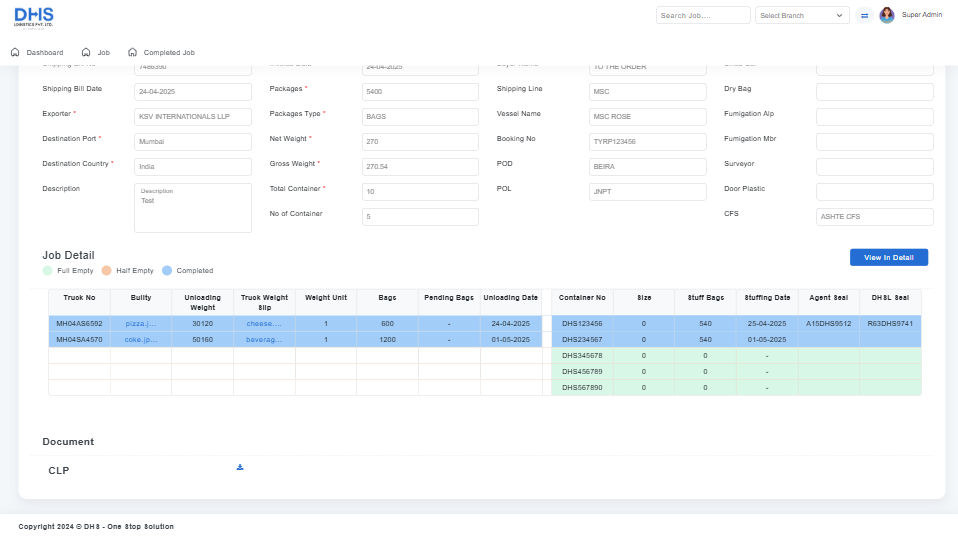The width and height of the screenshot is (958, 538).
Task: Click the CFS field showing ASHTE CFS
Action: point(874,217)
